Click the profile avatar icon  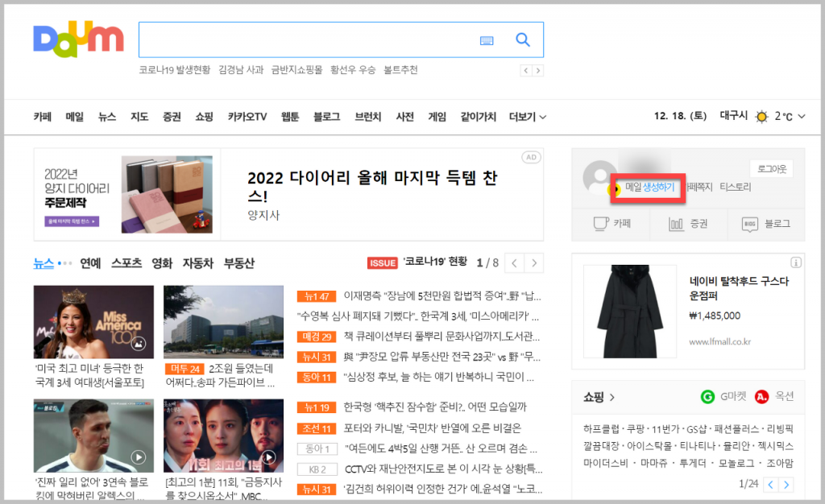599,178
